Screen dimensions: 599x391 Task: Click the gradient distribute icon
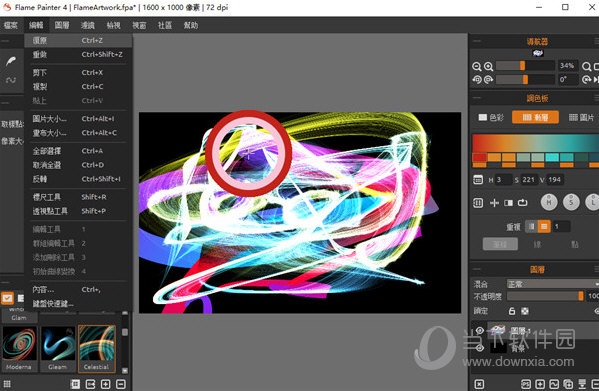tap(478, 203)
